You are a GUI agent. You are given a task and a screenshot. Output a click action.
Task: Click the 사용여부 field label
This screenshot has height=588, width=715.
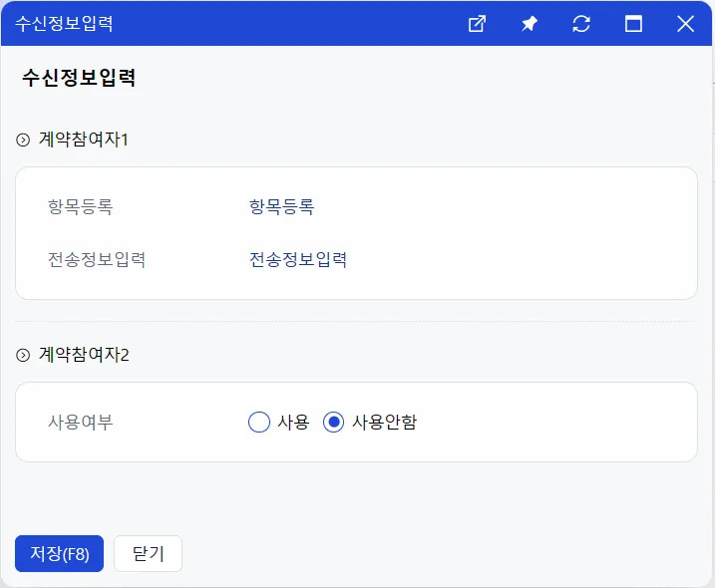click(x=80, y=423)
